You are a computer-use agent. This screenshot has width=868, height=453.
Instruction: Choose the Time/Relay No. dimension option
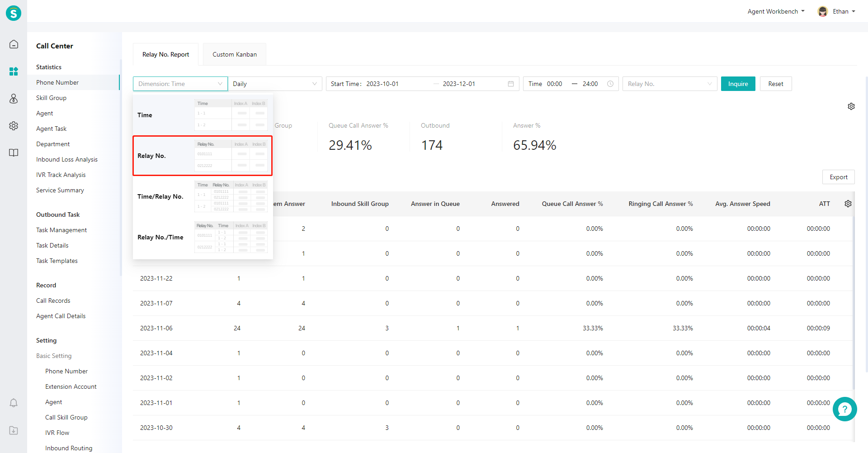click(203, 196)
